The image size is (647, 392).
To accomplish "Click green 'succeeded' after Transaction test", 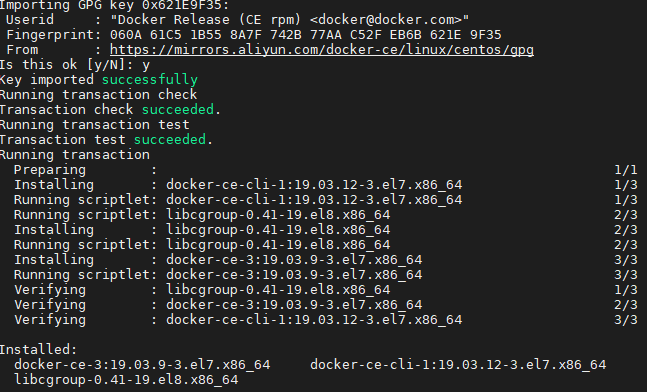I will point(170,139).
